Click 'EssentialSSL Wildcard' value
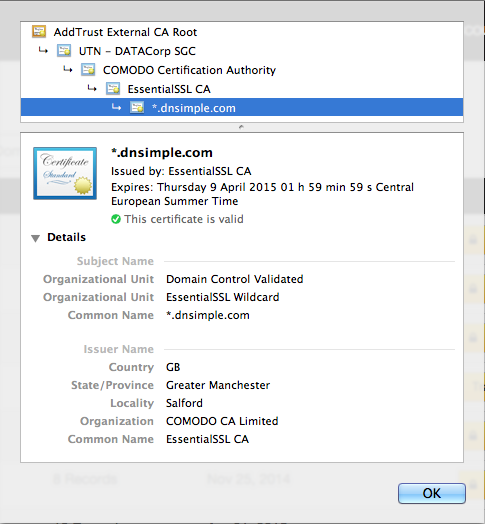485x524 pixels. (223, 297)
